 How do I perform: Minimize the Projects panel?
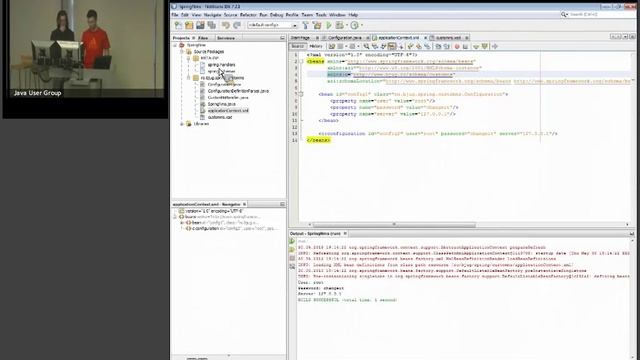pyautogui.click(x=282, y=38)
